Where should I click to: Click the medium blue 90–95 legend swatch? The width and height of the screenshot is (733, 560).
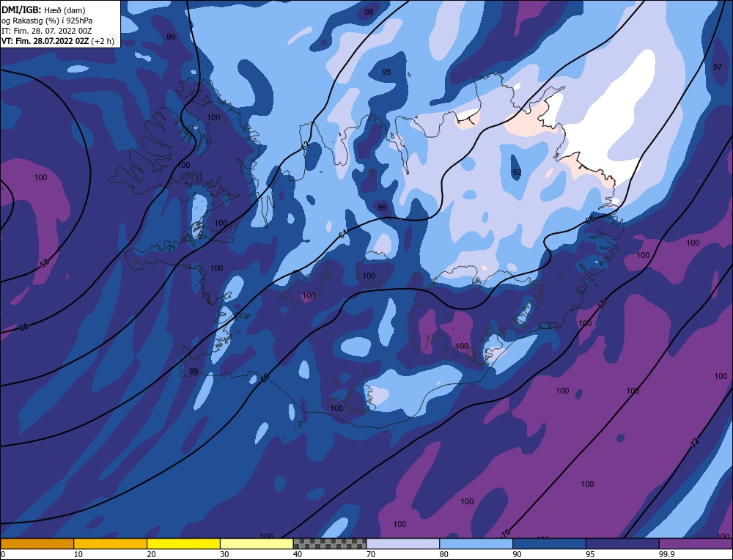point(549,544)
